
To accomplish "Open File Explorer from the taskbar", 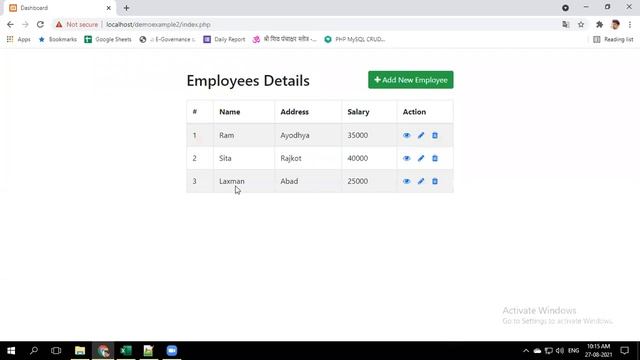I will pos(80,351).
